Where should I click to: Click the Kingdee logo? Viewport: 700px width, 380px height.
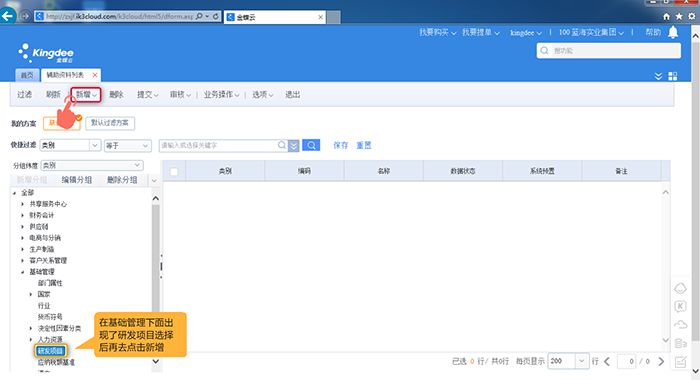pos(46,53)
